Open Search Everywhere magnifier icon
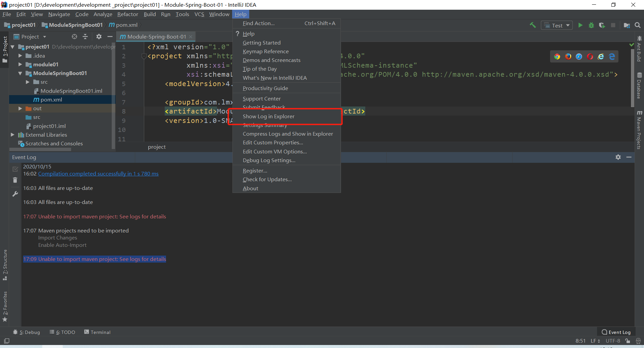 (638, 25)
